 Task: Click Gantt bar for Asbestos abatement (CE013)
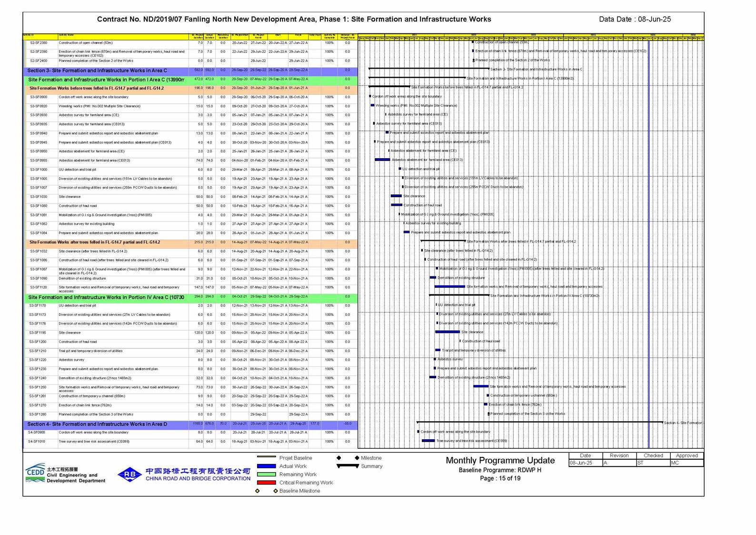coord(382,160)
